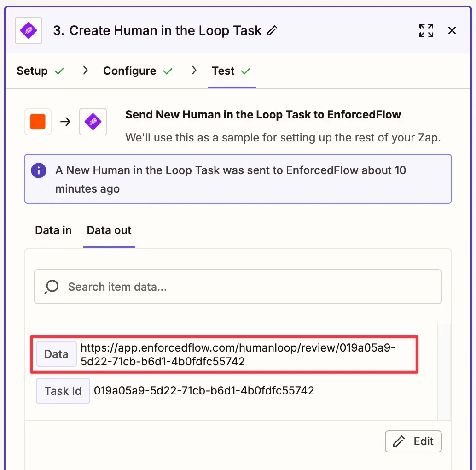Select the Task Id field label
The width and height of the screenshot is (476, 470).
pos(63,391)
